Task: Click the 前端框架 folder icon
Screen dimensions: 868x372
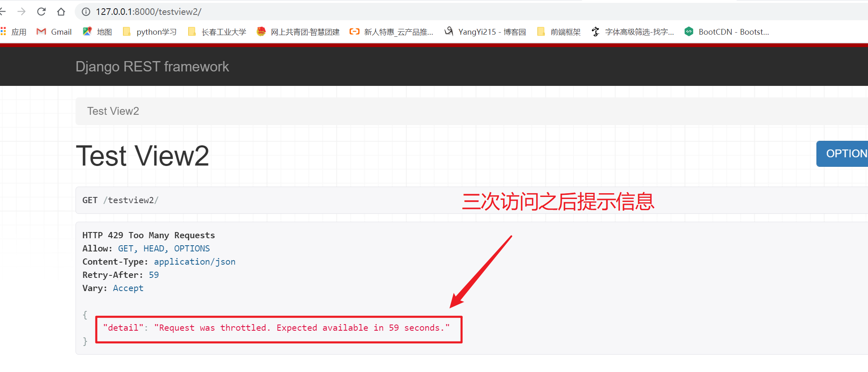Action: click(x=541, y=32)
